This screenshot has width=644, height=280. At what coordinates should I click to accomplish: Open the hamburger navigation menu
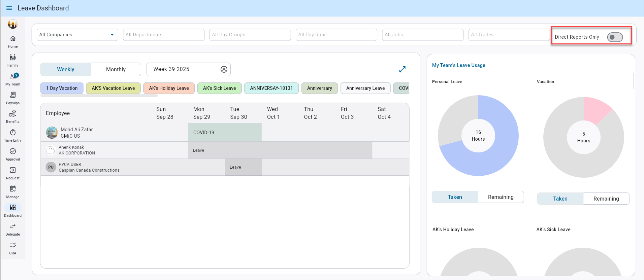[x=9, y=8]
